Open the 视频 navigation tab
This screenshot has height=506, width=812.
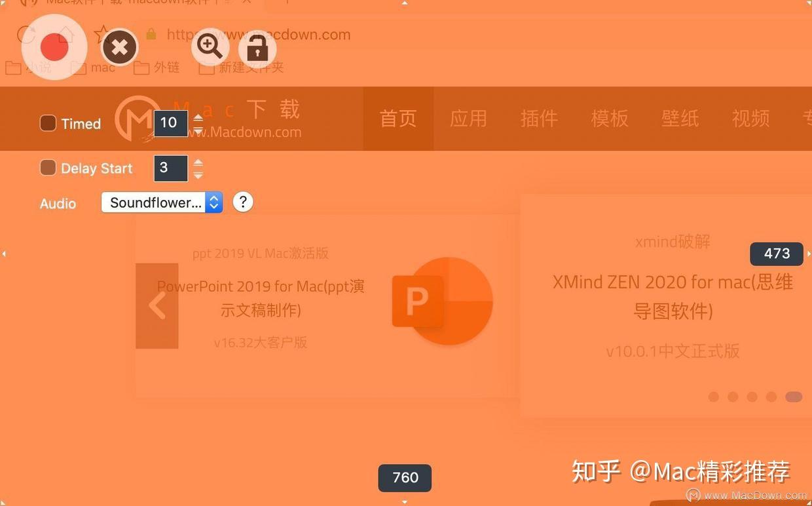click(x=751, y=119)
